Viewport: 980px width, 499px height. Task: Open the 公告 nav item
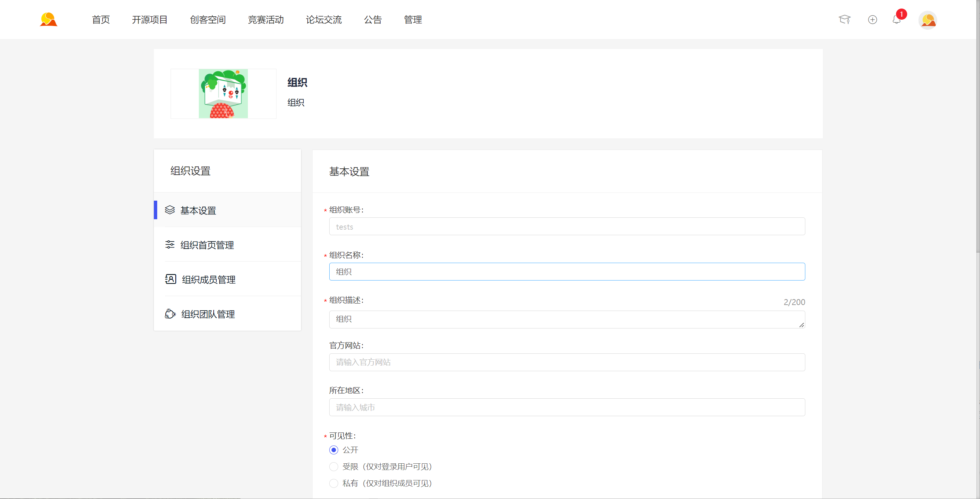point(373,19)
